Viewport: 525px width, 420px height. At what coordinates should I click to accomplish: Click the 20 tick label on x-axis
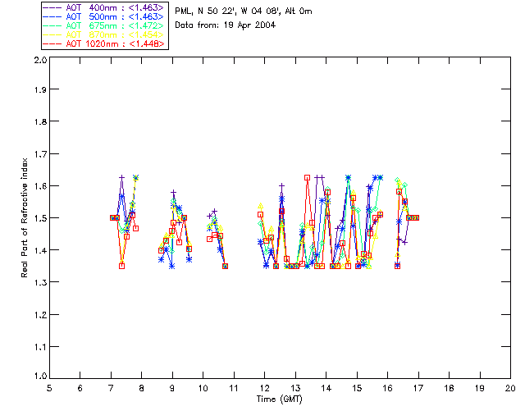coord(510,388)
